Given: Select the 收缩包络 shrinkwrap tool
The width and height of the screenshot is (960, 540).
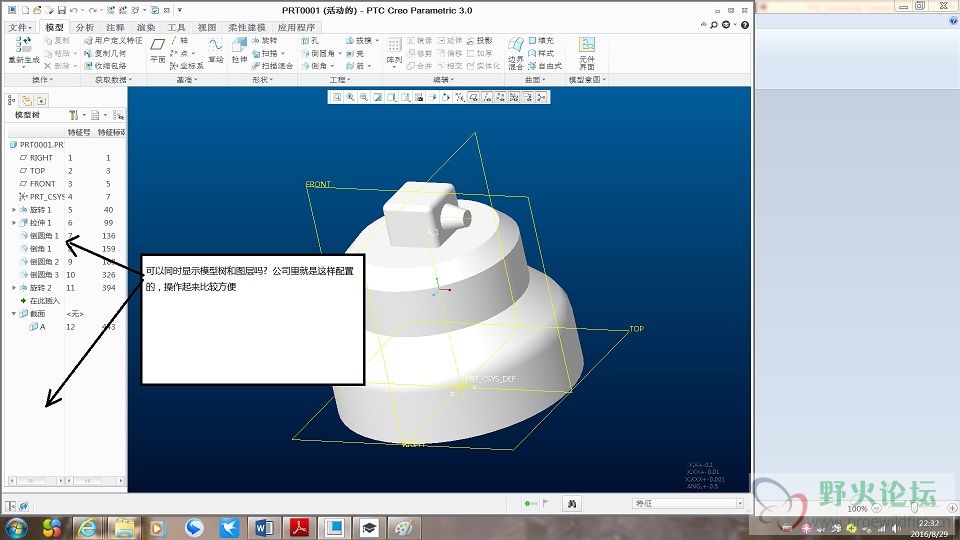Looking at the screenshot, I should tap(105, 66).
